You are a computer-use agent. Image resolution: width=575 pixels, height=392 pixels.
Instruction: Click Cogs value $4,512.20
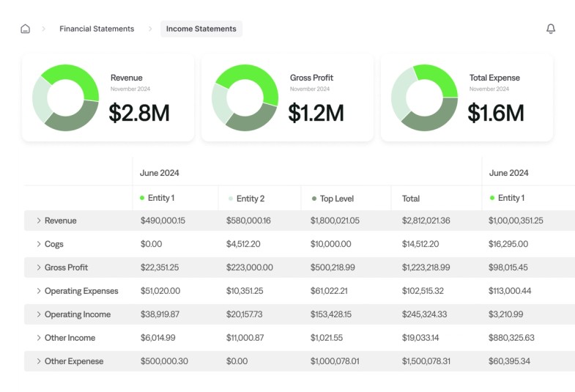pyautogui.click(x=243, y=244)
